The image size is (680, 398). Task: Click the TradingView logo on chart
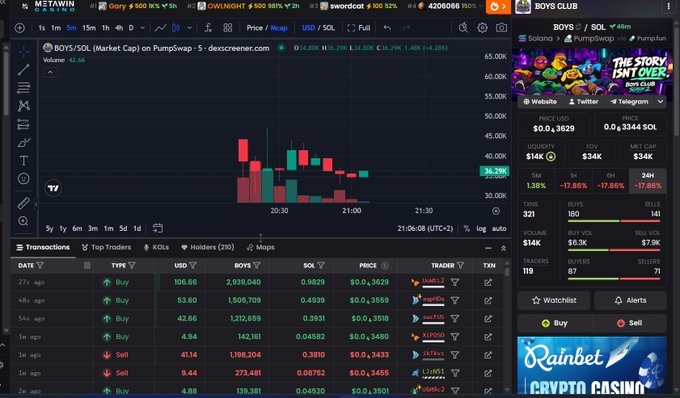pos(53,188)
